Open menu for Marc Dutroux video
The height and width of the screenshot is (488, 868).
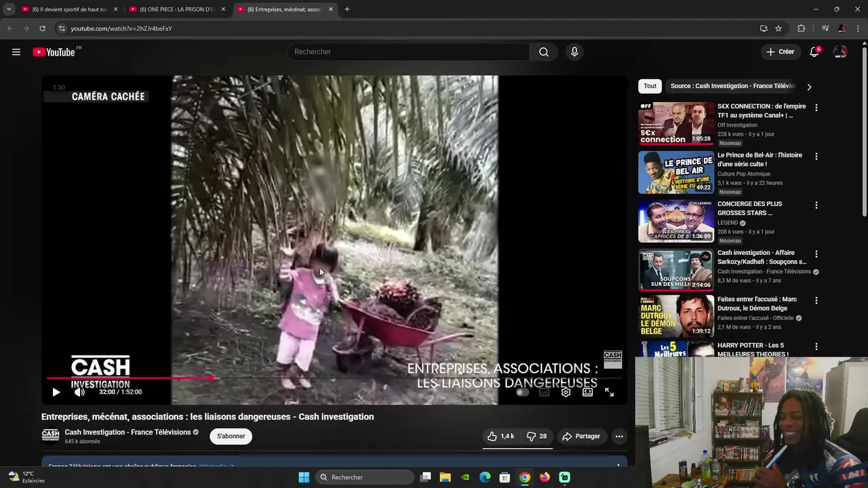point(816,300)
